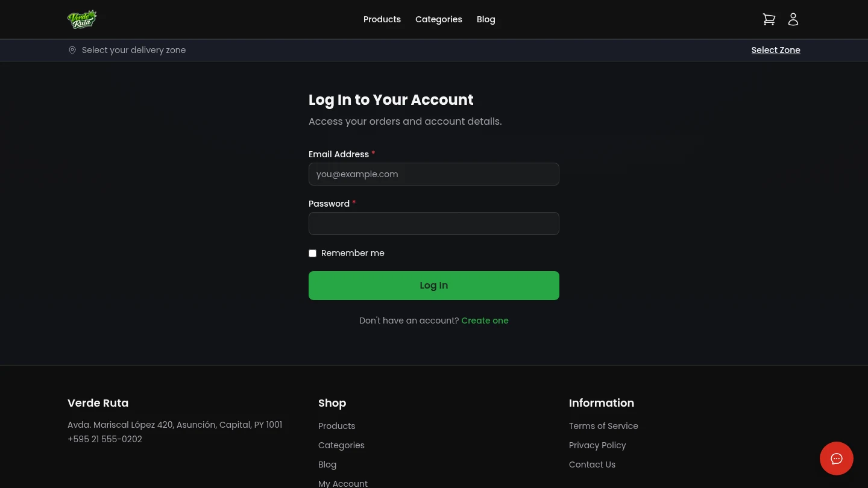Open Terms of Service in footer
This screenshot has height=488, width=868.
click(x=603, y=426)
